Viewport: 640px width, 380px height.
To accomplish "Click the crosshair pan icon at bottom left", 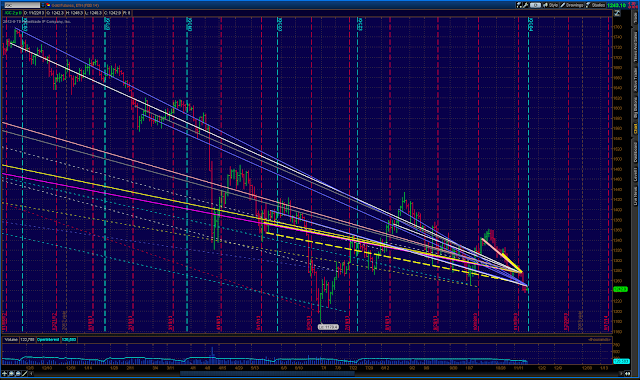I will tap(4, 373).
